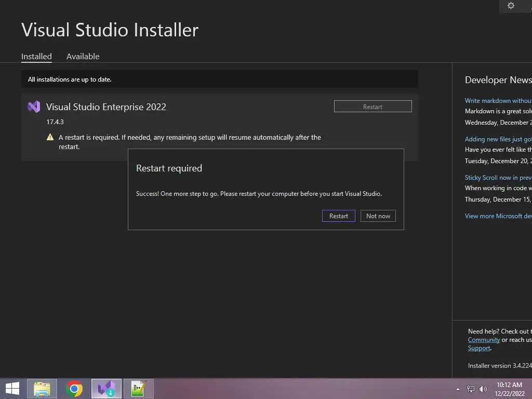532x399 pixels.
Task: Select the Visual Studio Installer taskbar icon
Action: pyautogui.click(x=107, y=389)
